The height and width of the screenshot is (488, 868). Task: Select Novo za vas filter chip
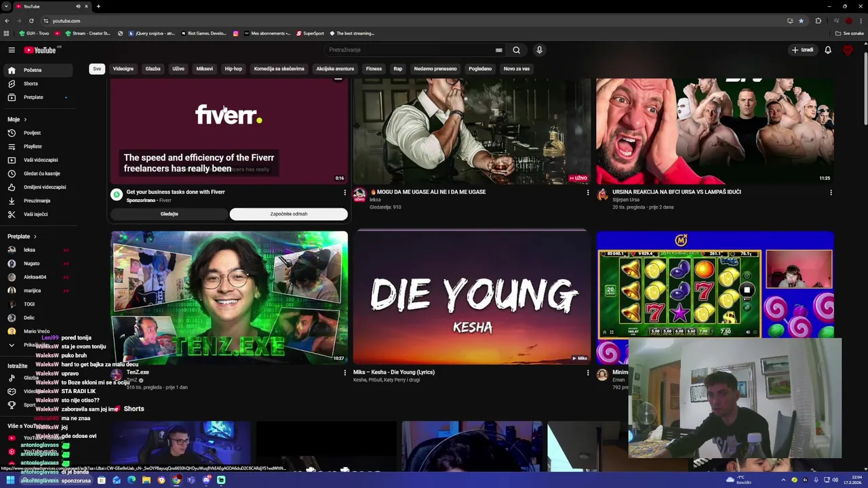coord(517,68)
